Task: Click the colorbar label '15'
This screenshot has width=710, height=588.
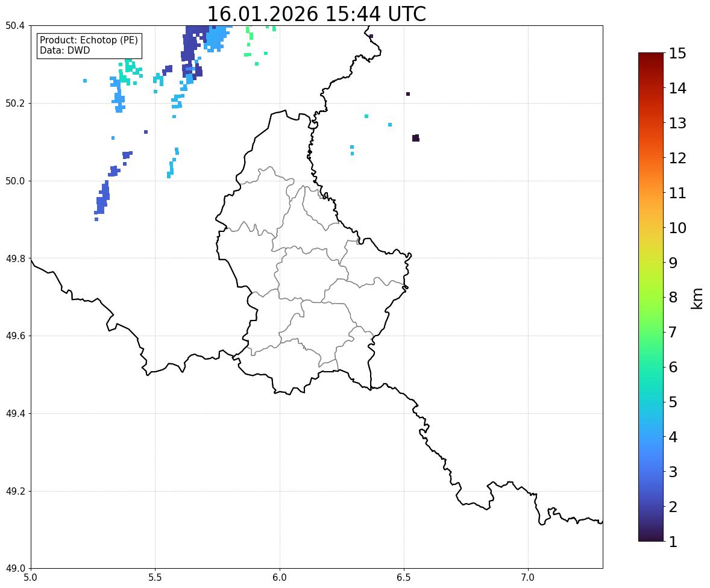Action: 677,54
